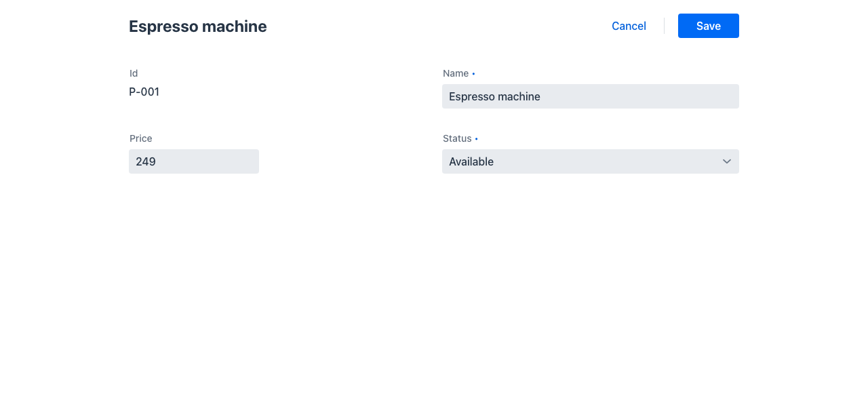
Task: Click the Status field label
Action: pyautogui.click(x=457, y=138)
